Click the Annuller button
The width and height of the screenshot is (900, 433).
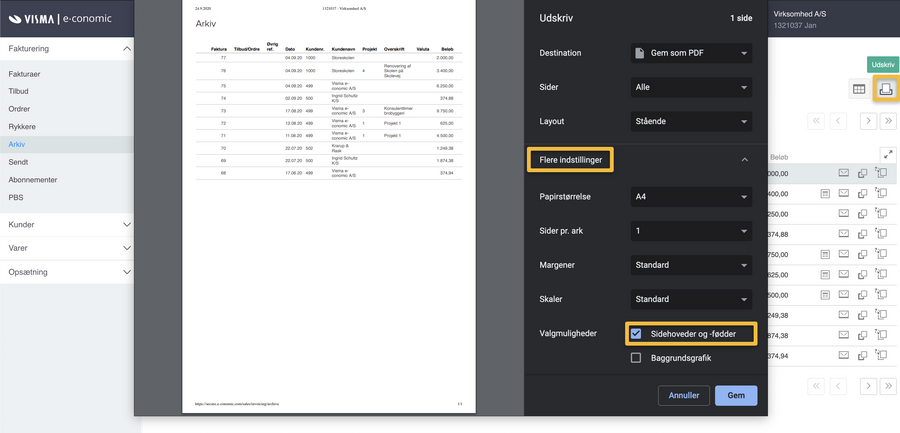click(684, 395)
